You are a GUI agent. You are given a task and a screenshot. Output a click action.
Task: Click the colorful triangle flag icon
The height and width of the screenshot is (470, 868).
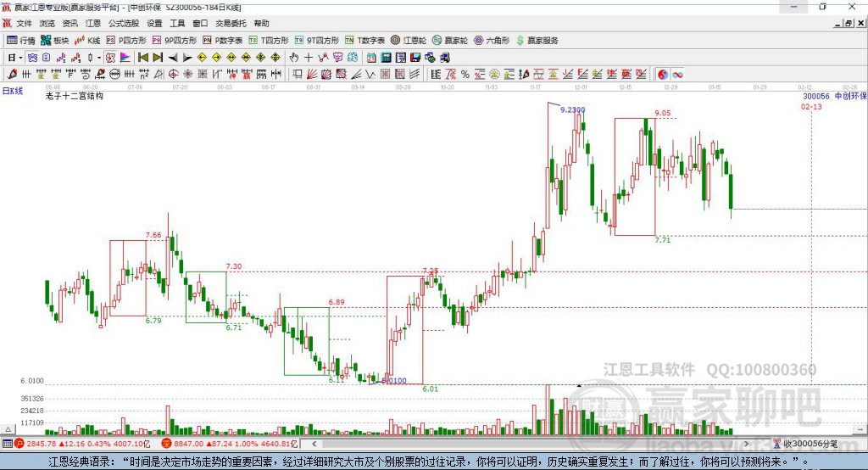125,58
